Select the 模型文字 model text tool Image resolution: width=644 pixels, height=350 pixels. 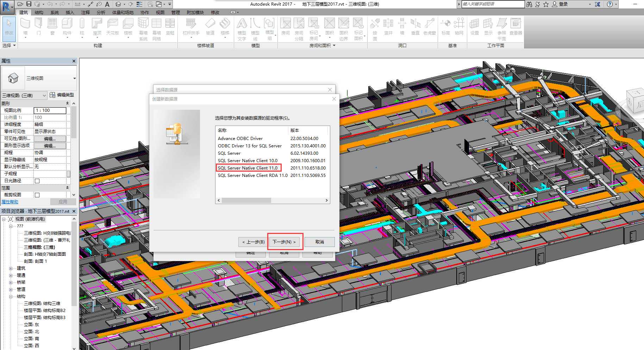[x=242, y=29]
